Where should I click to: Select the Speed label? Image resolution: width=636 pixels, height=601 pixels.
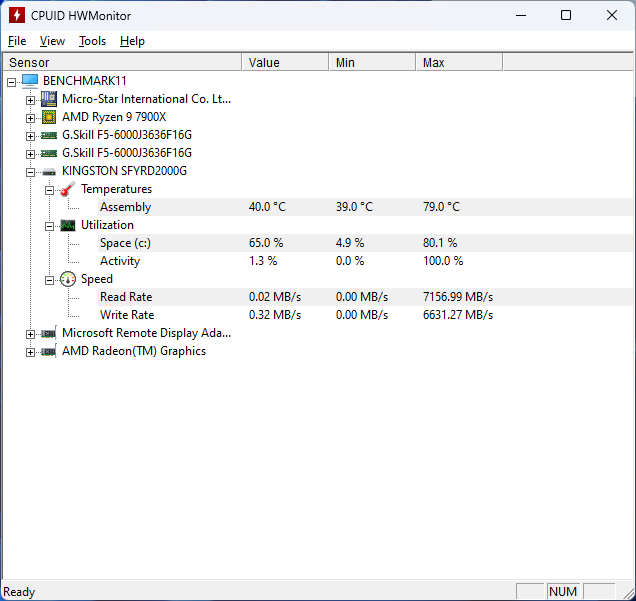pyautogui.click(x=97, y=279)
